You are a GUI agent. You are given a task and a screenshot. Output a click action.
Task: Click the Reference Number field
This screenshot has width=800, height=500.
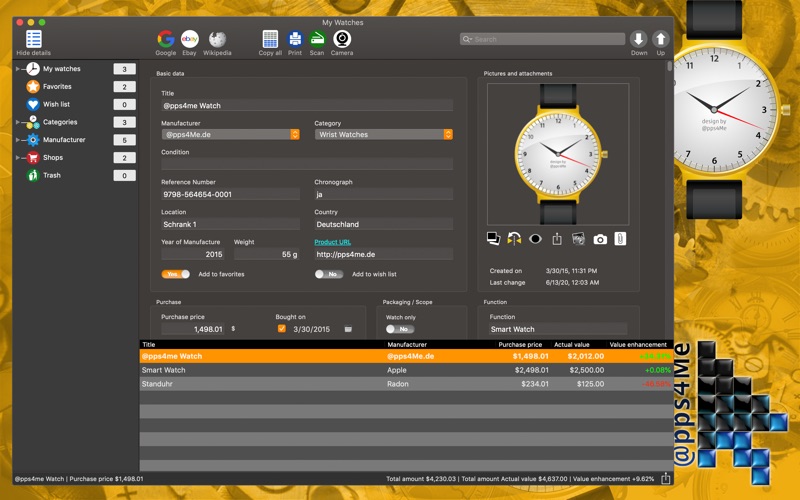[x=230, y=194]
